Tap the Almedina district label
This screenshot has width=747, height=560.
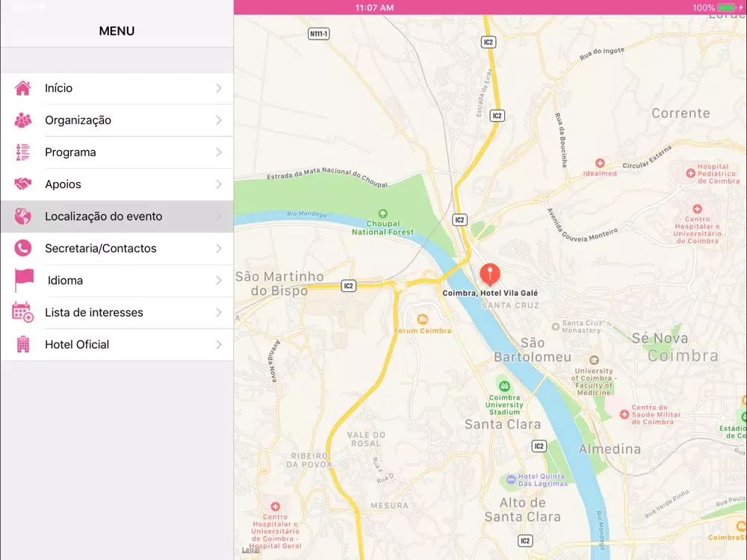(610, 449)
